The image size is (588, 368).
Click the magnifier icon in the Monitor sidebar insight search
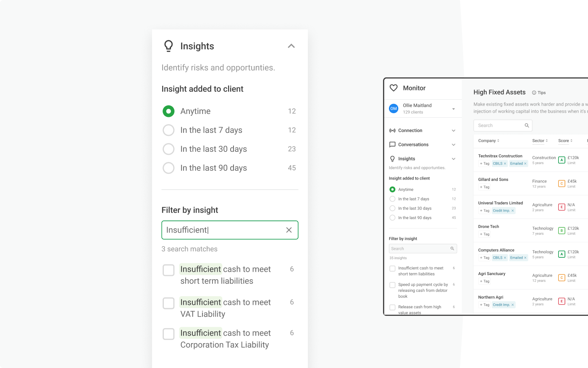452,249
